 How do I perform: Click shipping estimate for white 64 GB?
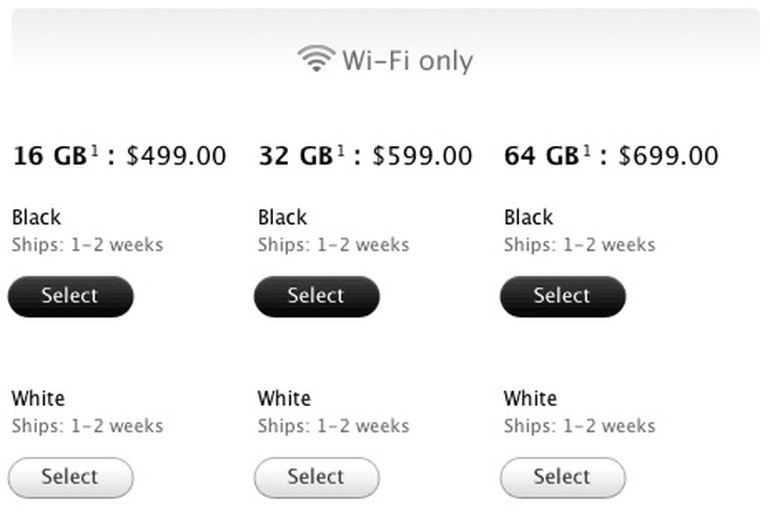tap(579, 426)
